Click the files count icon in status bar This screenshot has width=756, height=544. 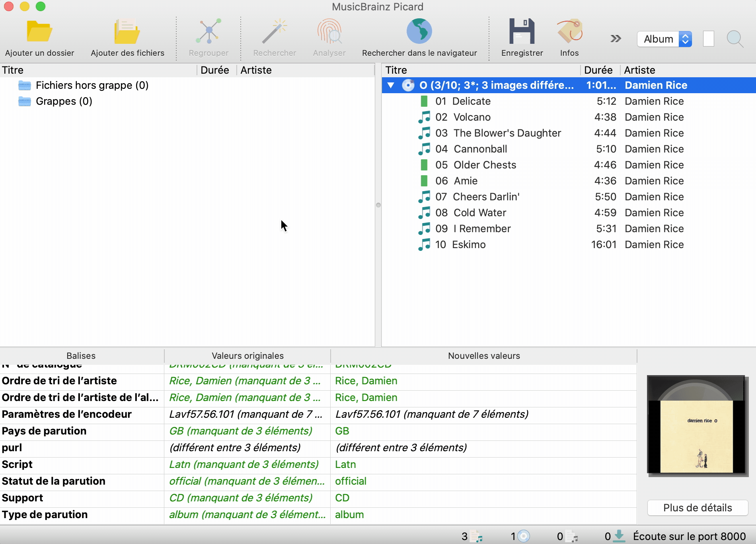(x=476, y=536)
